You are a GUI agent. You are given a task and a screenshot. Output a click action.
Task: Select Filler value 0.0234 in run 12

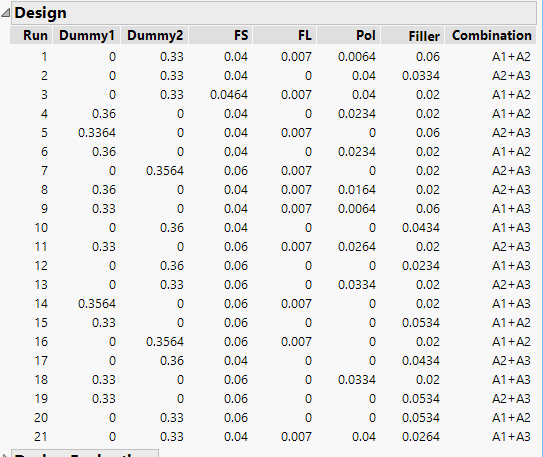[x=421, y=266]
